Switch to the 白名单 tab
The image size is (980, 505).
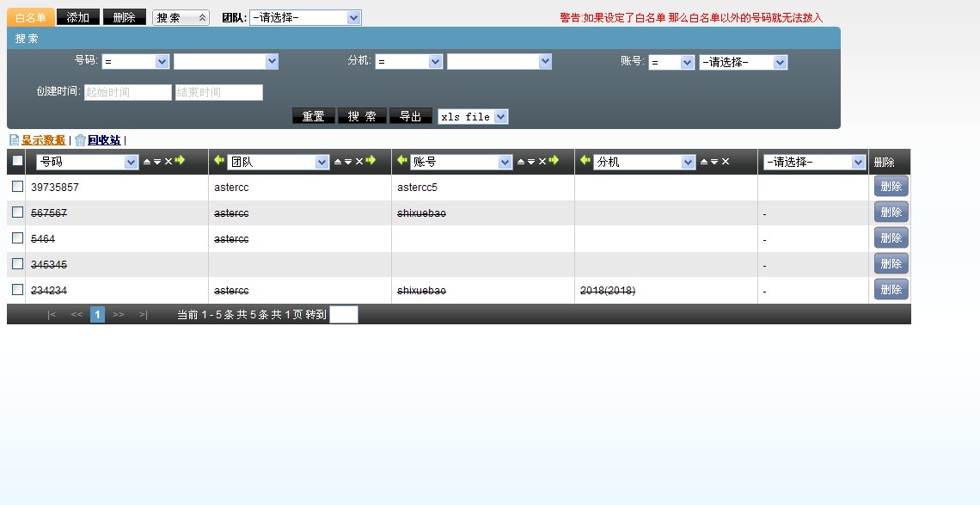(x=30, y=17)
